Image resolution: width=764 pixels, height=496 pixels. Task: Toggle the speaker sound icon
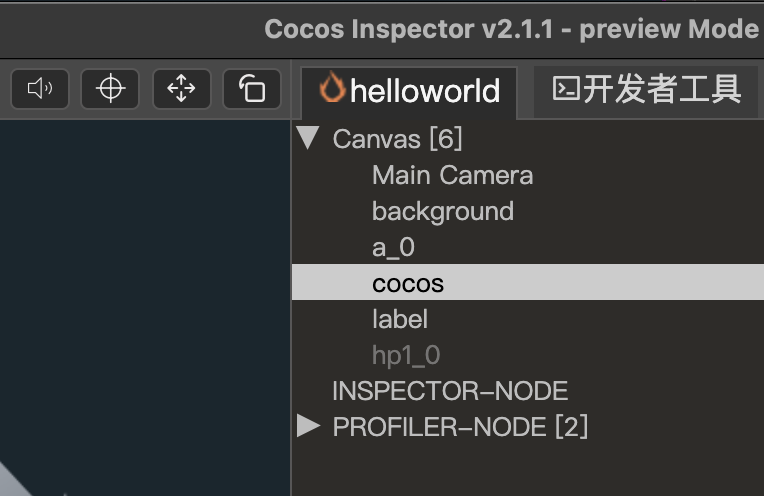[x=39, y=89]
